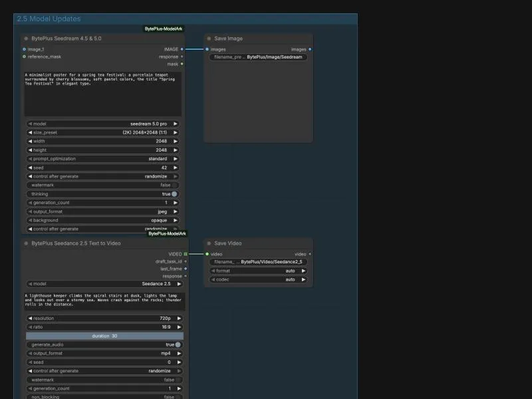Edit the Save Video filename_prefix field

pyautogui.click(x=258, y=261)
